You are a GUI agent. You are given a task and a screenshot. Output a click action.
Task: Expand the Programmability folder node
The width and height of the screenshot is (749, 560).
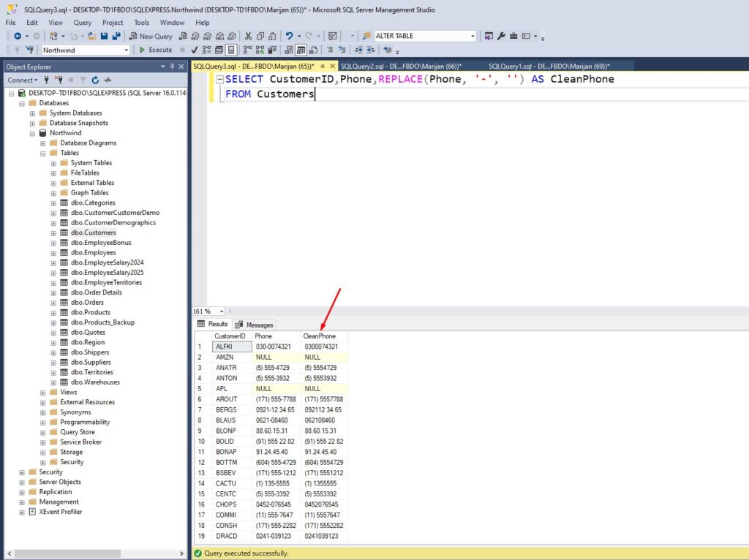coord(43,423)
